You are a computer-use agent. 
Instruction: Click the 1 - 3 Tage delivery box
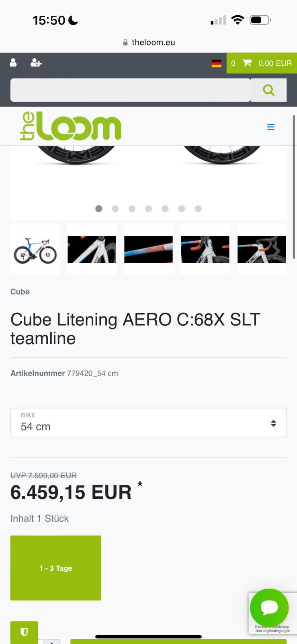coord(56,568)
